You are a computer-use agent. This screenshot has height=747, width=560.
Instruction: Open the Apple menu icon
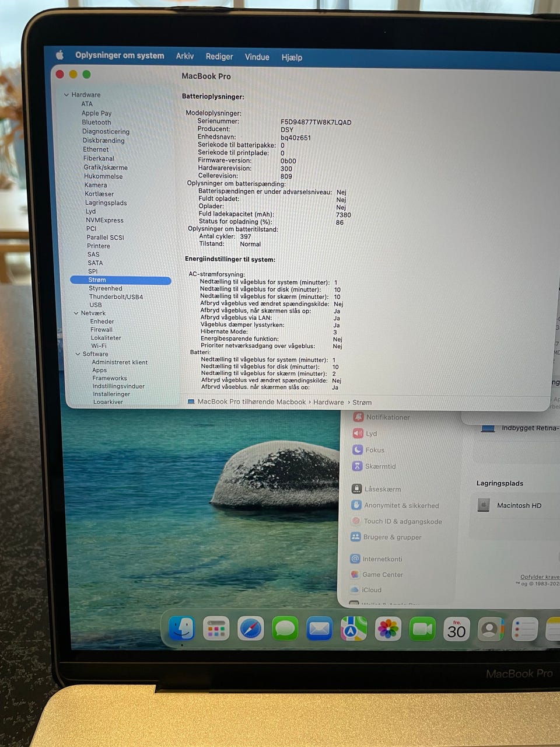(x=60, y=55)
